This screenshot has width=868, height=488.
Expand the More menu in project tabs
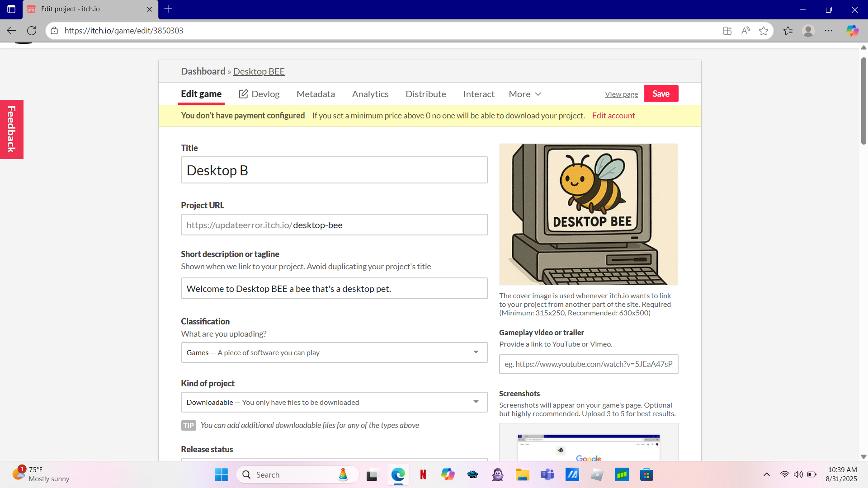[525, 94]
